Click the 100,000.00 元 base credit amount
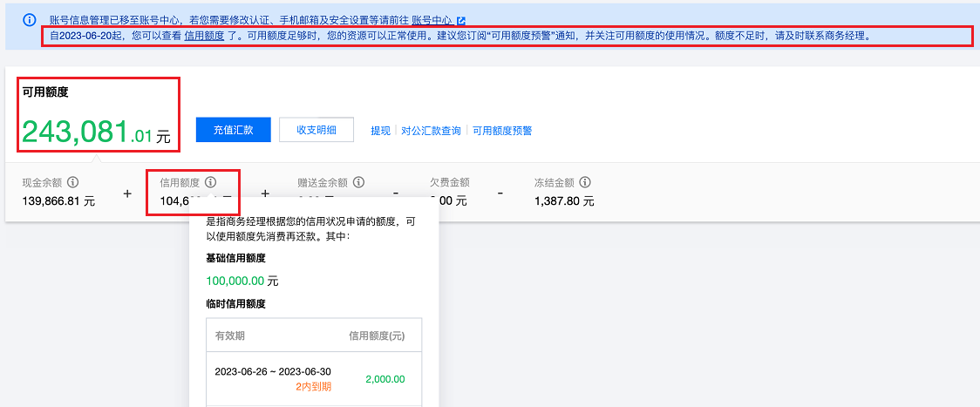This screenshot has height=407, width=980. pyautogui.click(x=242, y=282)
